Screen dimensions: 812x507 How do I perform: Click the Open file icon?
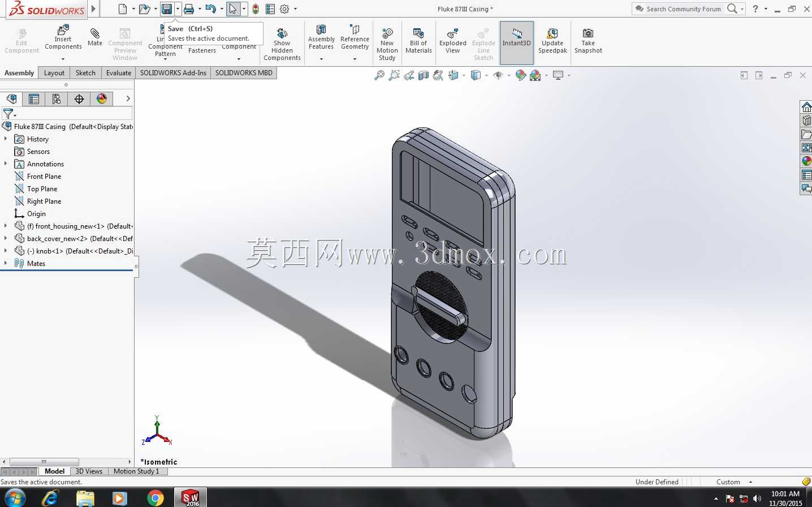pyautogui.click(x=144, y=9)
